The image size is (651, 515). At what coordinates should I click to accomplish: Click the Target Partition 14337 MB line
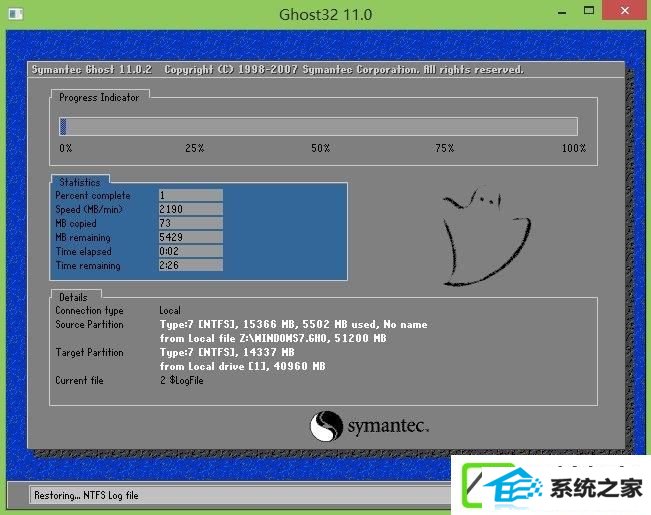click(227, 352)
